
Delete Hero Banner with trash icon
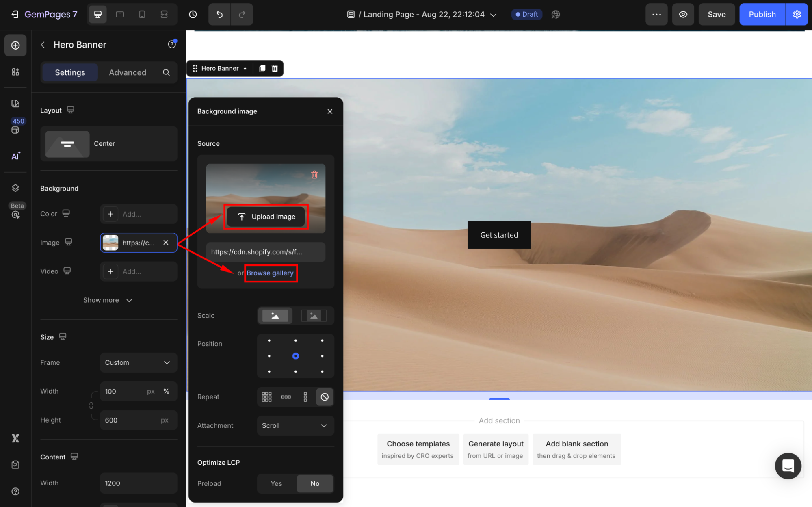pos(275,68)
